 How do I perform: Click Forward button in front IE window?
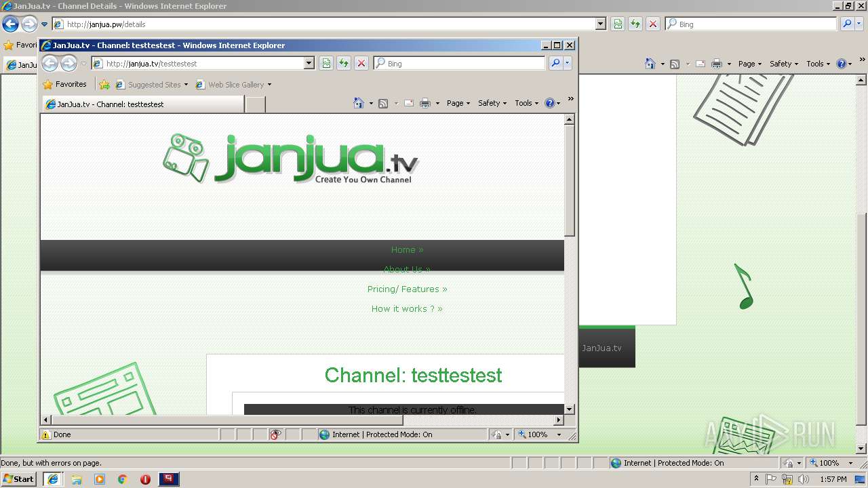coord(69,63)
